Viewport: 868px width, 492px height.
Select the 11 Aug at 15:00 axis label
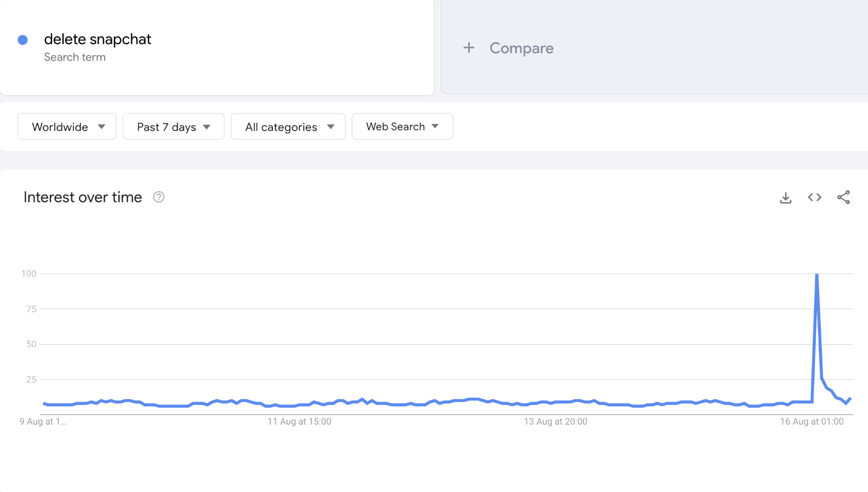coord(299,421)
